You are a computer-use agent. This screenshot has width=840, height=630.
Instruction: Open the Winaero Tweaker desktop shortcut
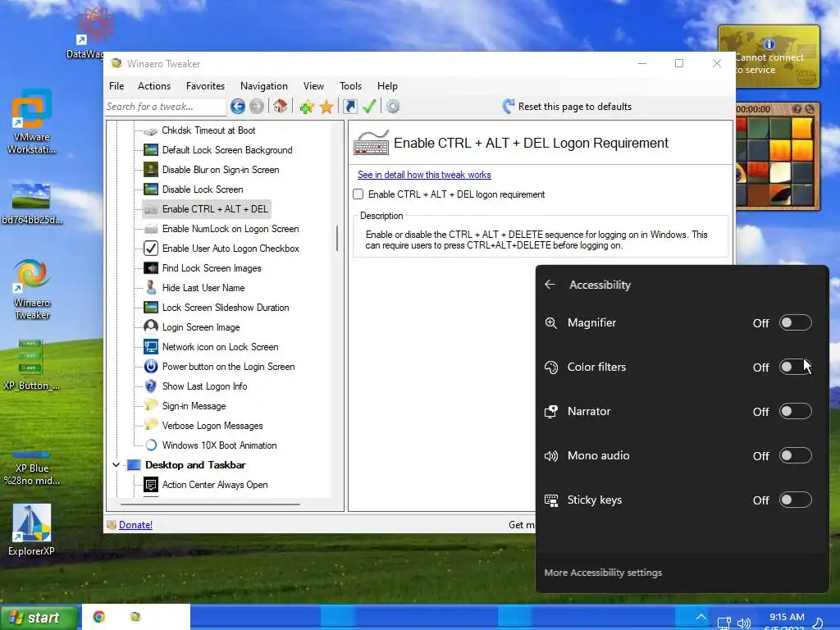click(32, 290)
